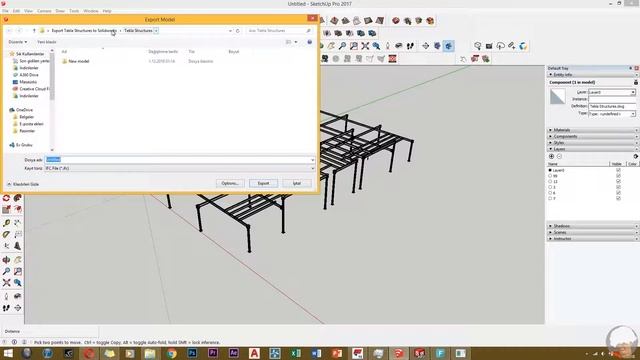Select the Zoom tool in top toolbar
The width and height of the screenshot is (640, 360).
pyautogui.click(x=342, y=46)
